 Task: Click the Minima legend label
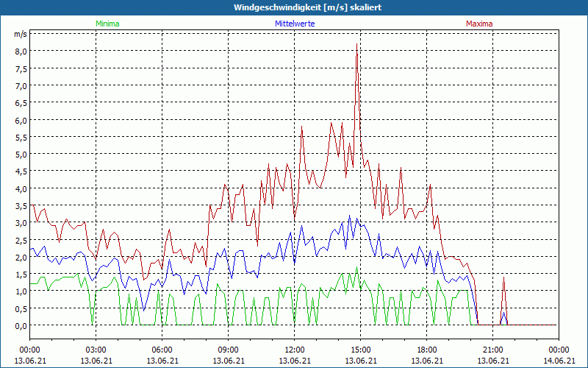[107, 24]
